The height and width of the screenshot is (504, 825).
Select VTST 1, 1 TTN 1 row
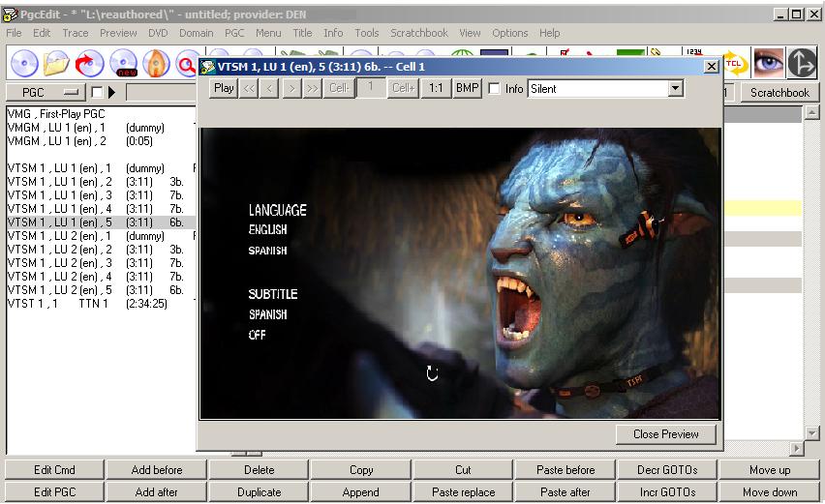101,304
